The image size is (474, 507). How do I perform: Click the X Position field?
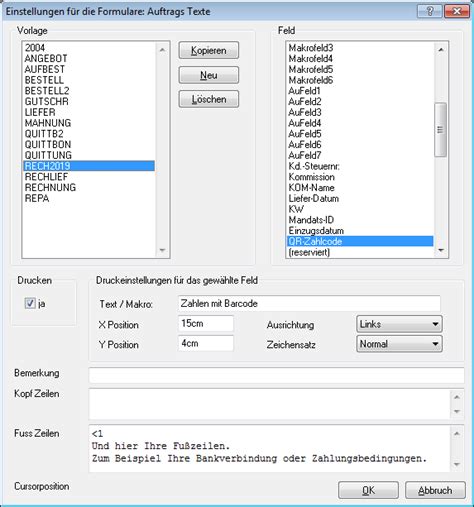click(206, 323)
